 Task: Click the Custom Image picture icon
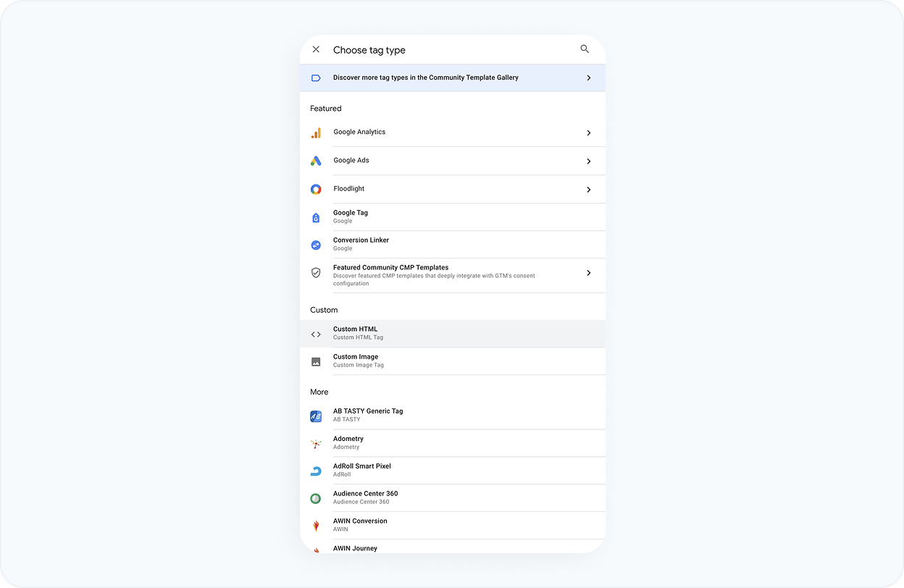(x=316, y=361)
